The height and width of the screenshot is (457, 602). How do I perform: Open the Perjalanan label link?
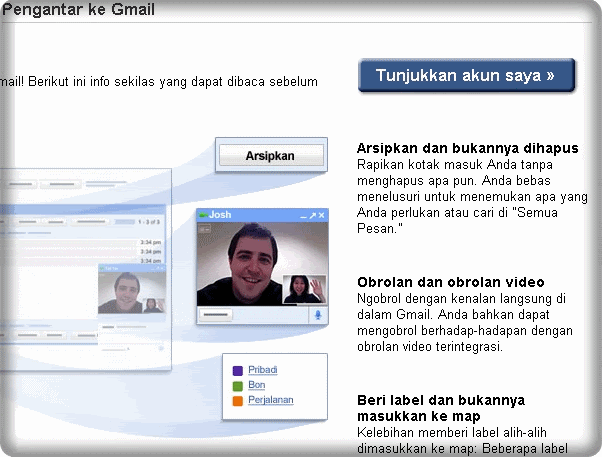tap(271, 400)
